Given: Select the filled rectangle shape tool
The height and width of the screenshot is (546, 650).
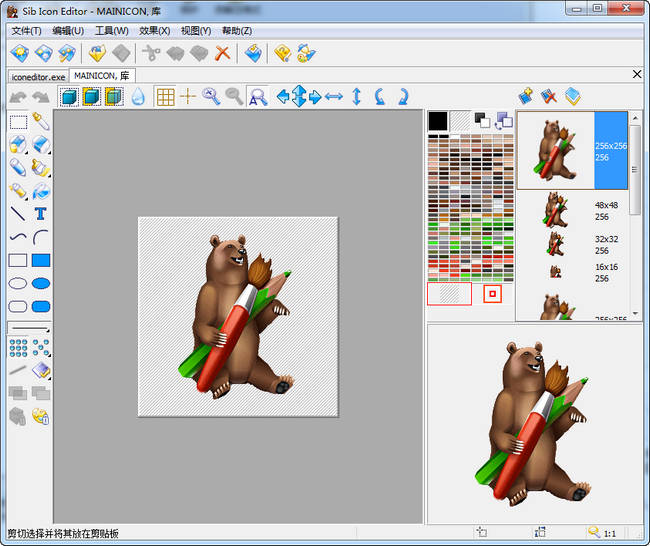Looking at the screenshot, I should [41, 260].
